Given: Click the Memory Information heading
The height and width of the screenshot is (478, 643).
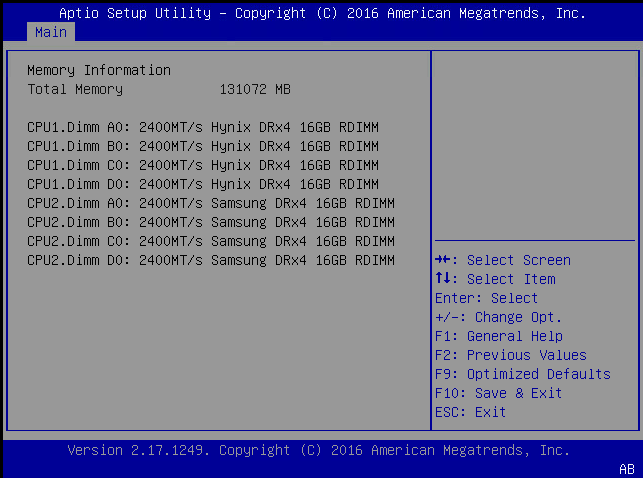Looking at the screenshot, I should (x=99, y=71).
